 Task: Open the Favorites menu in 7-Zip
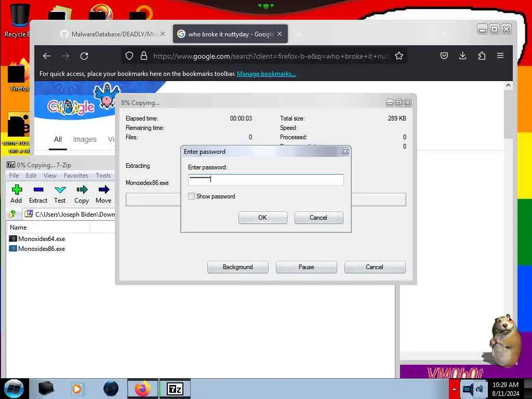(76, 176)
